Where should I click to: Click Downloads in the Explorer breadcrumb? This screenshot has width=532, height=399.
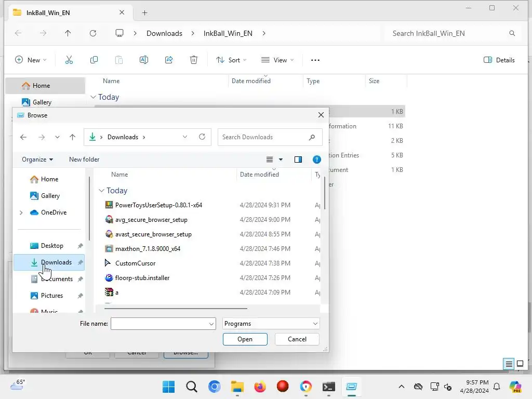coord(164,33)
